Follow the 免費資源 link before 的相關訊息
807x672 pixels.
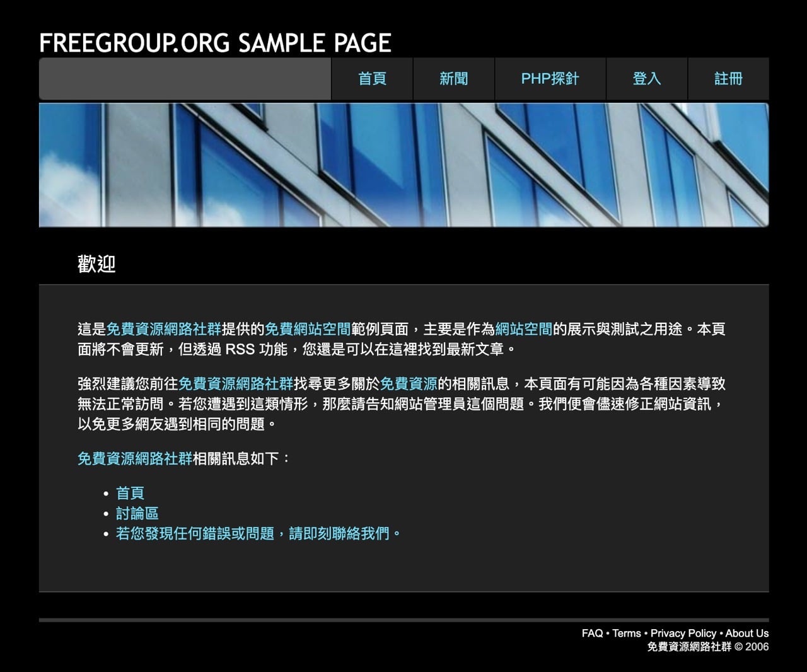pos(409,384)
